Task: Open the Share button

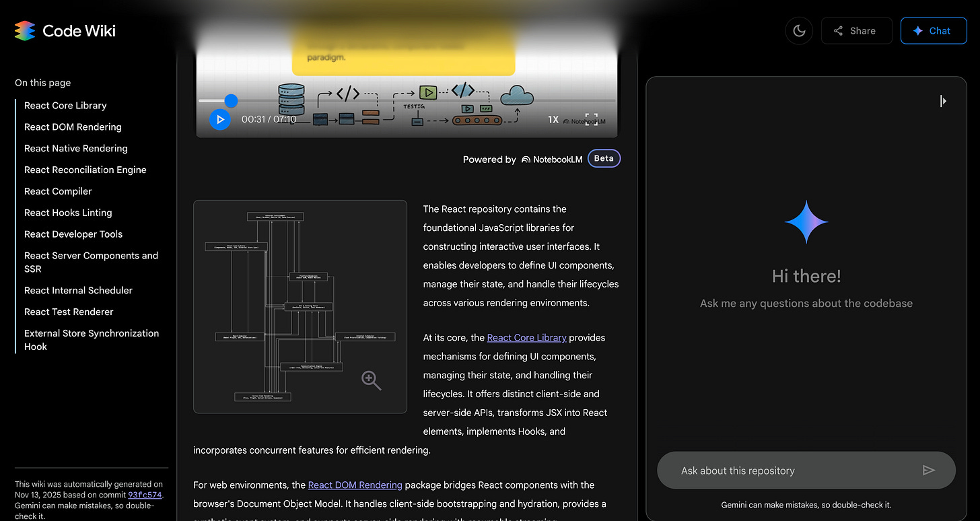Action: pos(856,31)
